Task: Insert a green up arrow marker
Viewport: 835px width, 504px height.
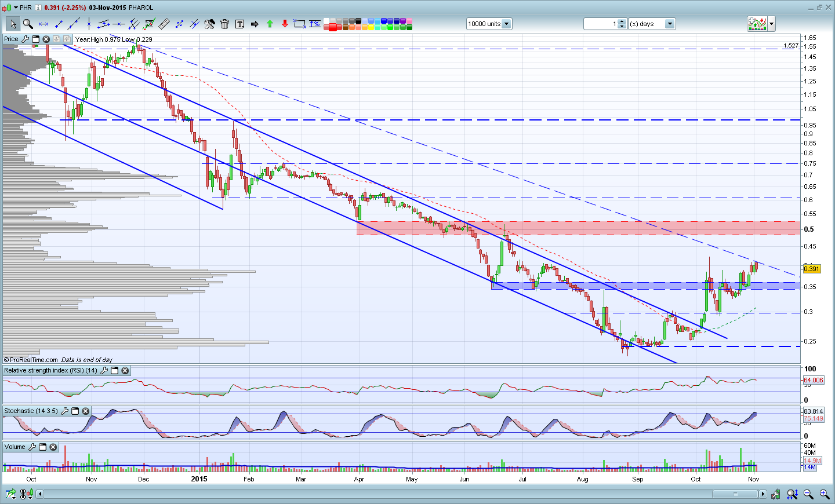Action: point(270,24)
